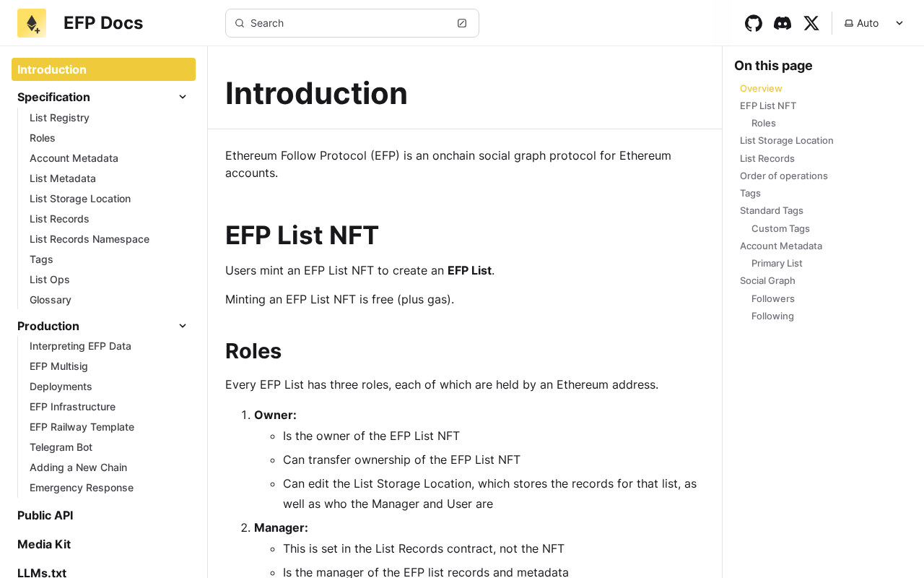Viewport: 924px width, 578px height.
Task: Open the Public API sidebar item
Action: [45, 515]
